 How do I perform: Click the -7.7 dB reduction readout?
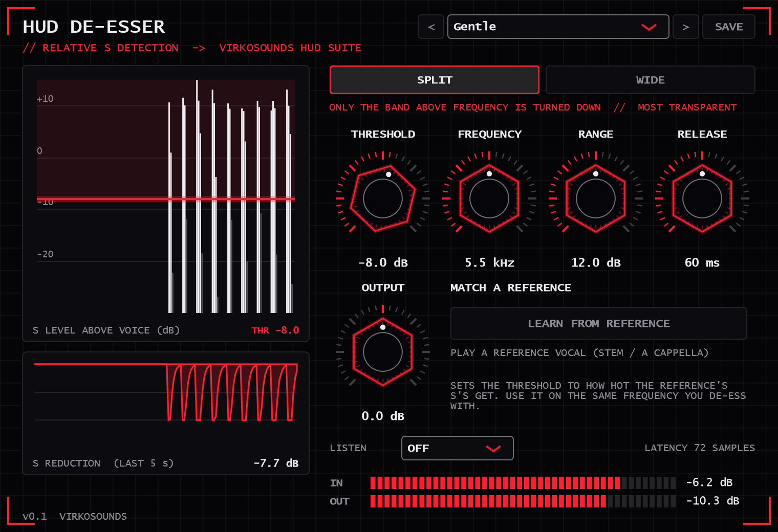(276, 463)
